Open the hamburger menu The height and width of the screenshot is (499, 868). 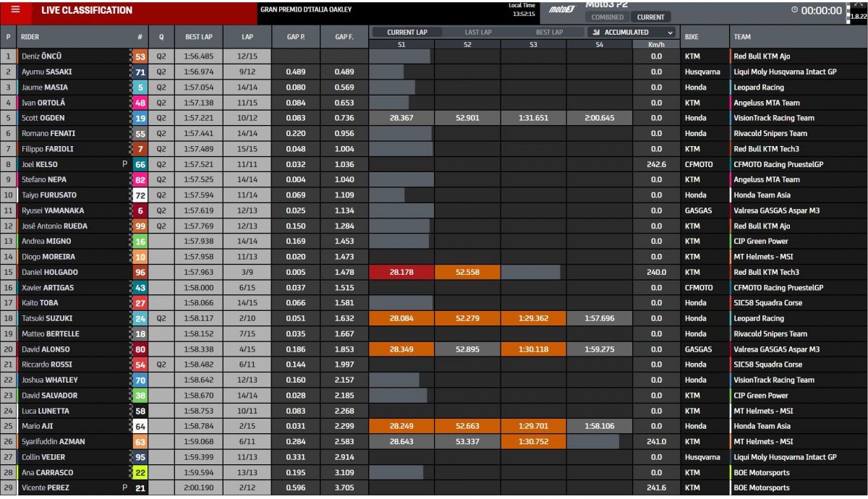click(15, 10)
